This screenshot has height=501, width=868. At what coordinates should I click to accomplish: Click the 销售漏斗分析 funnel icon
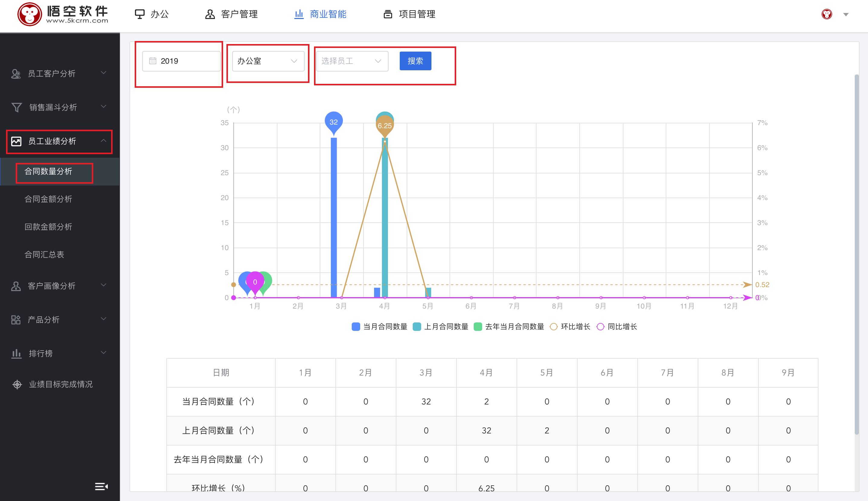point(17,107)
